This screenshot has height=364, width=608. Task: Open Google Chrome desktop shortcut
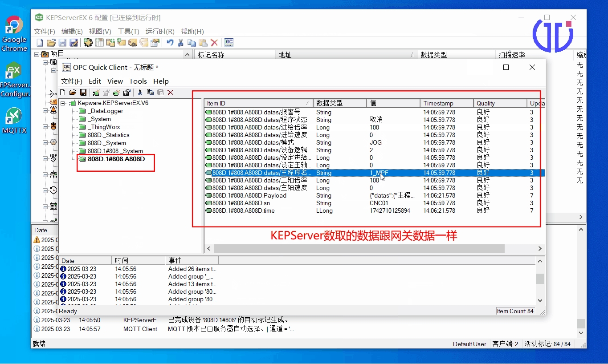14,34
